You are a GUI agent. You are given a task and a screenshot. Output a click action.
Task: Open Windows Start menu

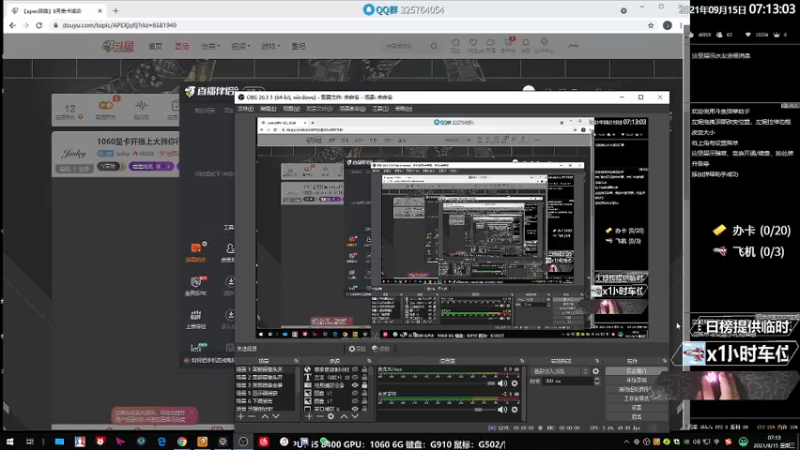[10, 442]
